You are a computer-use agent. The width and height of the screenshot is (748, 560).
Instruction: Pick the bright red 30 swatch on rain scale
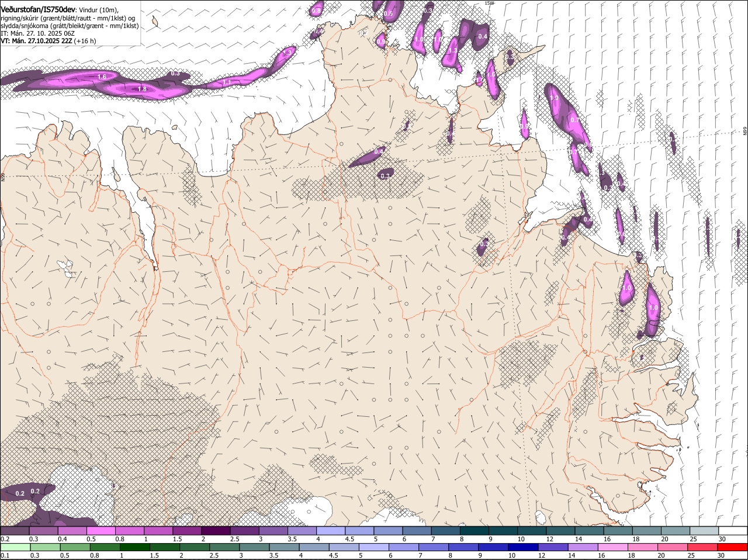point(732,547)
